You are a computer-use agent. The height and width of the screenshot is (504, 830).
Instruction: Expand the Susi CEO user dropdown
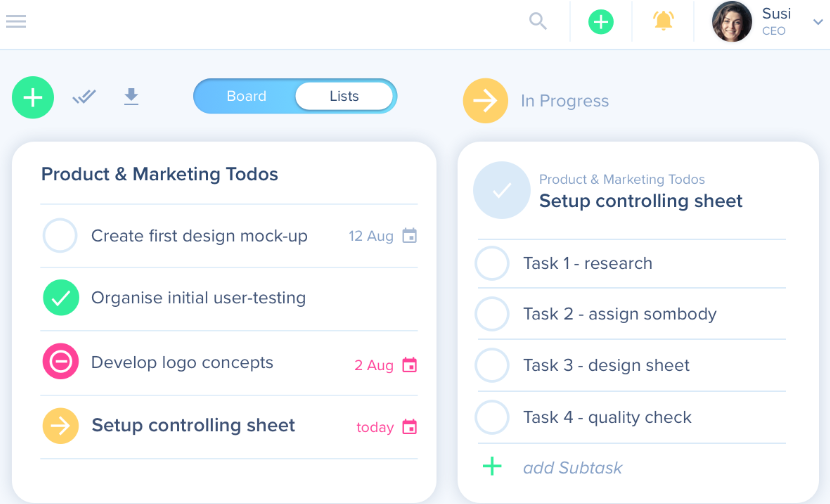point(817,22)
